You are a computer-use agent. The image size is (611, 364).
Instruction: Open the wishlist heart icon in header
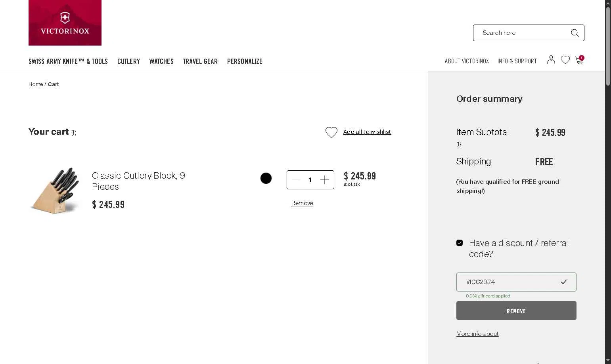click(565, 60)
